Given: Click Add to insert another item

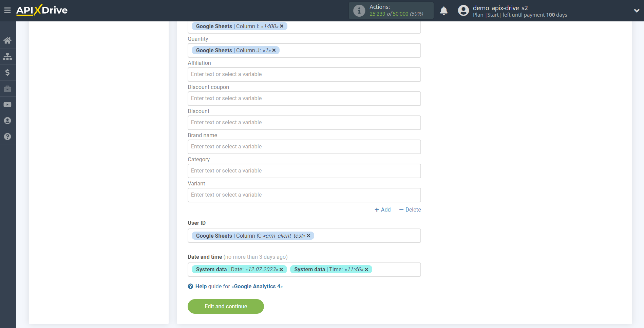Looking at the screenshot, I should click(x=383, y=209).
